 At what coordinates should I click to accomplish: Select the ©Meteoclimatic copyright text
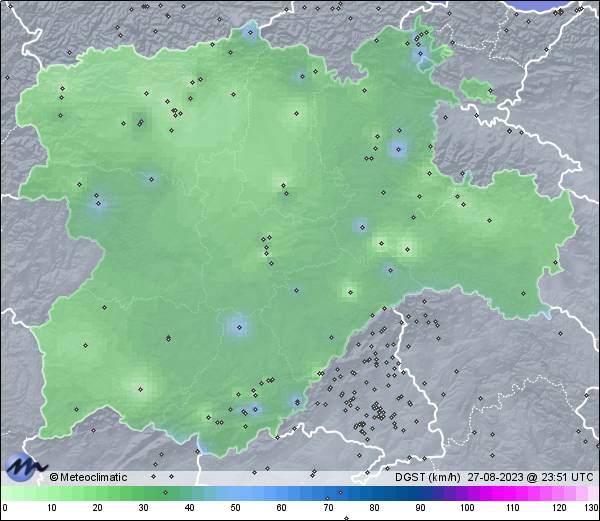pyautogui.click(x=88, y=477)
